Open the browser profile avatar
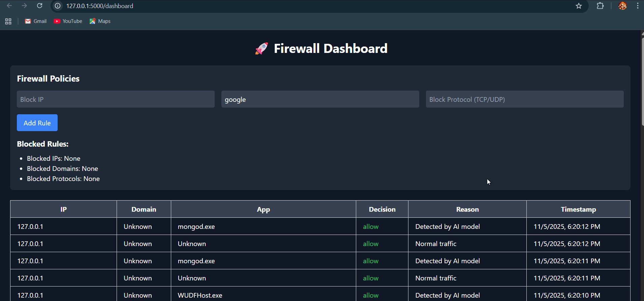The height and width of the screenshot is (301, 644). (622, 6)
